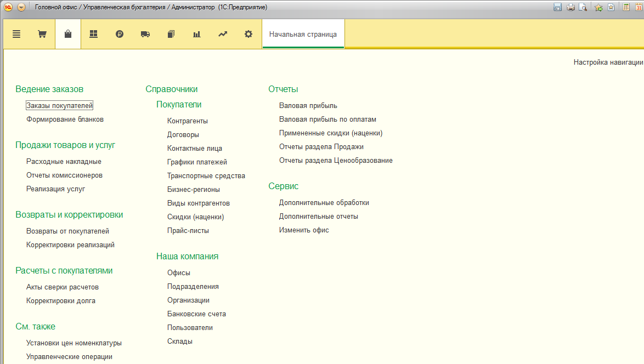
Task: Open the ruble coin money section icon
Action: pos(120,34)
